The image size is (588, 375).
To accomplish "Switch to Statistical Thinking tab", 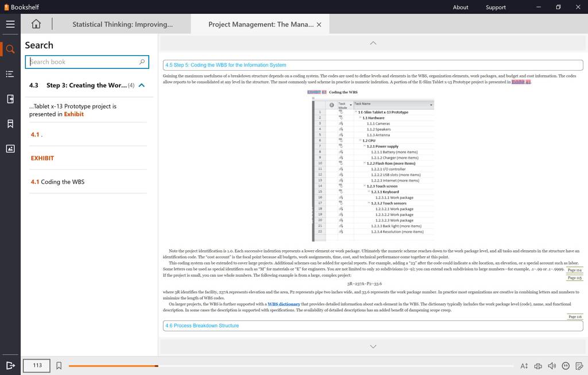I will click(x=123, y=24).
